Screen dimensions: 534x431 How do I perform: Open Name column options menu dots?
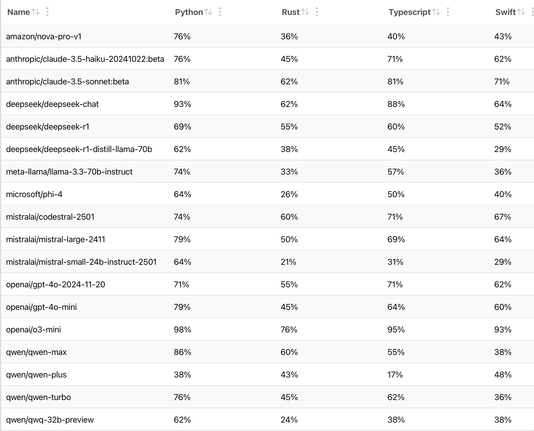point(47,12)
